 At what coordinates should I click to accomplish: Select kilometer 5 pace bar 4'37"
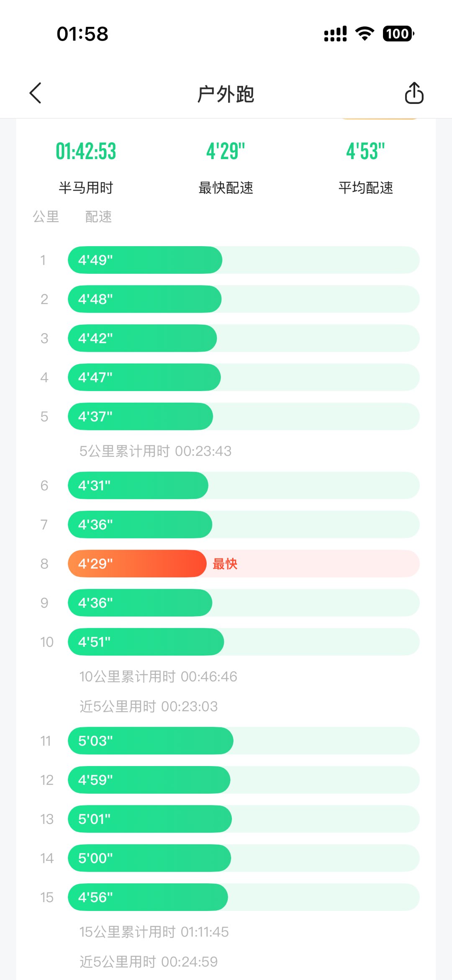140,417
